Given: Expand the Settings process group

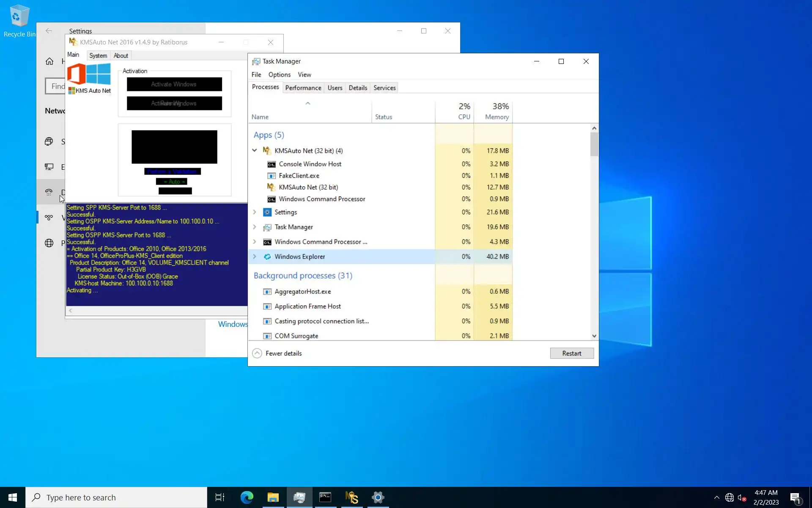Looking at the screenshot, I should (255, 212).
